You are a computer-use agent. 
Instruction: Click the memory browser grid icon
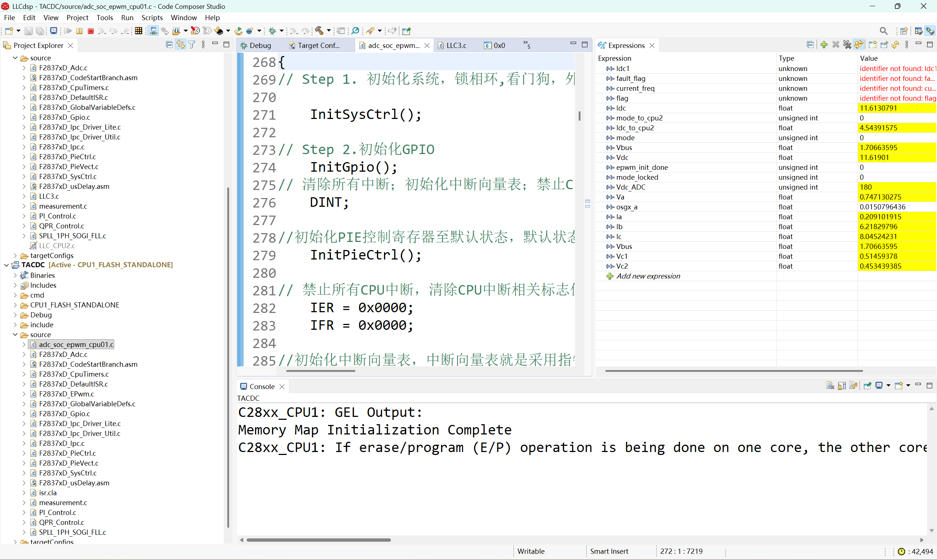click(x=138, y=31)
